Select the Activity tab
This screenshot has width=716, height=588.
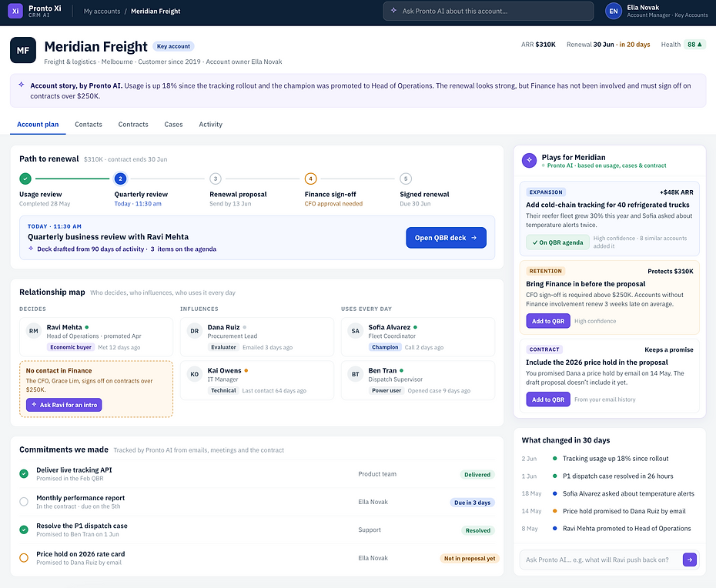(x=210, y=124)
